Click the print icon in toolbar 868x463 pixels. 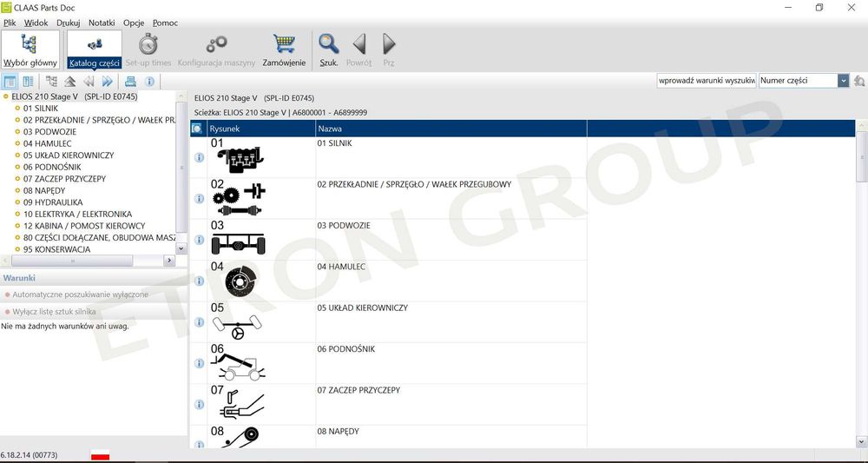tap(131, 82)
